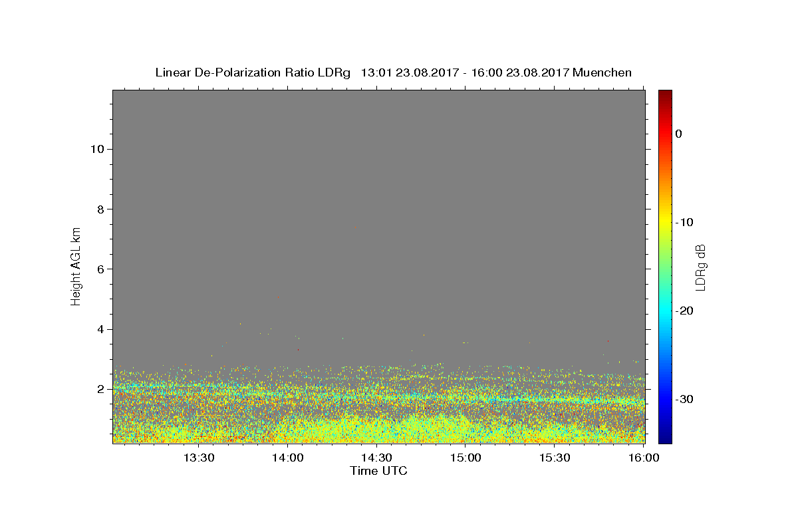Click the yellow -10 dB colorbar region
798x532 pixels.
665,222
